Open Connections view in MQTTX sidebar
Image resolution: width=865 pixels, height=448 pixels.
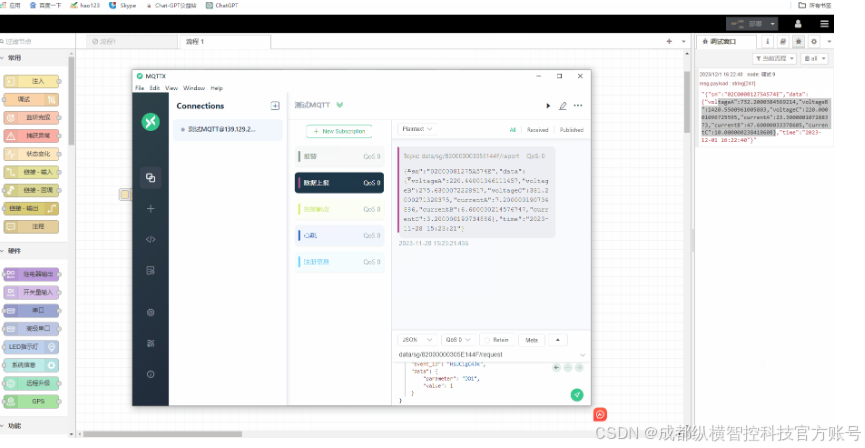click(x=150, y=178)
